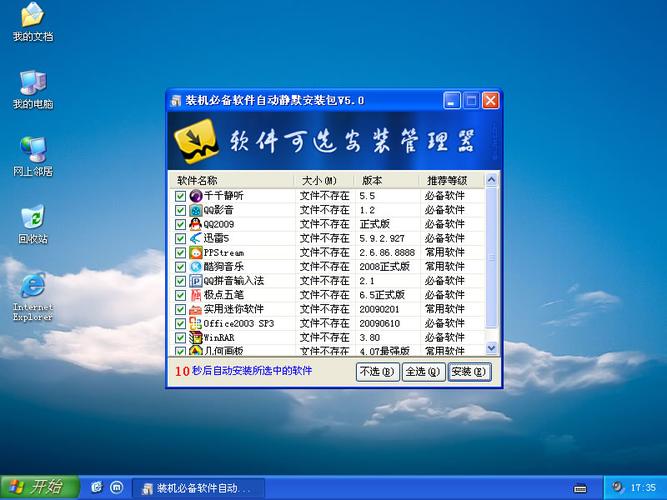Click the WinRAR icon in list
This screenshot has height=500, width=667.
(196, 338)
